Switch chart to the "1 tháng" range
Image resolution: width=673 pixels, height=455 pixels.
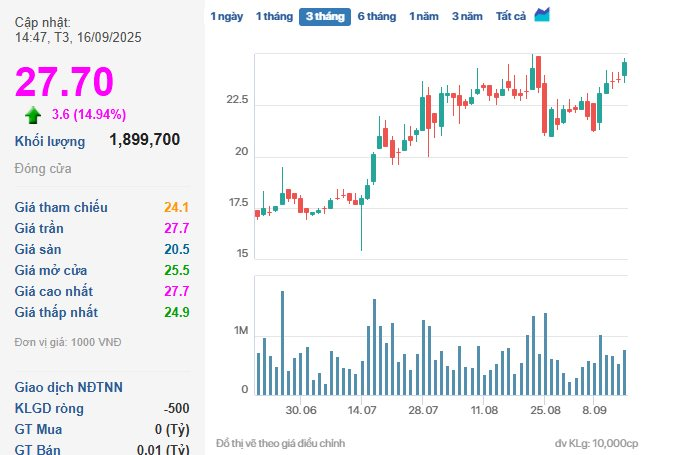274,17
